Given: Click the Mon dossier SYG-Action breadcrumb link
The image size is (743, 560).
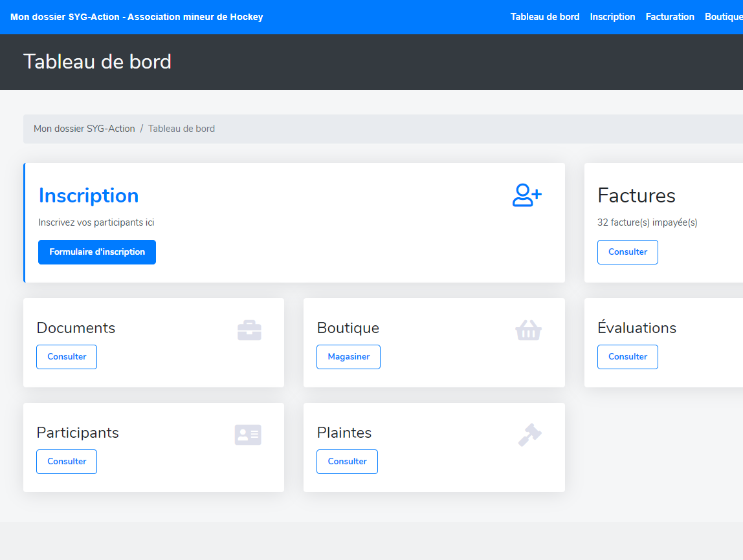Looking at the screenshot, I should 84,129.
